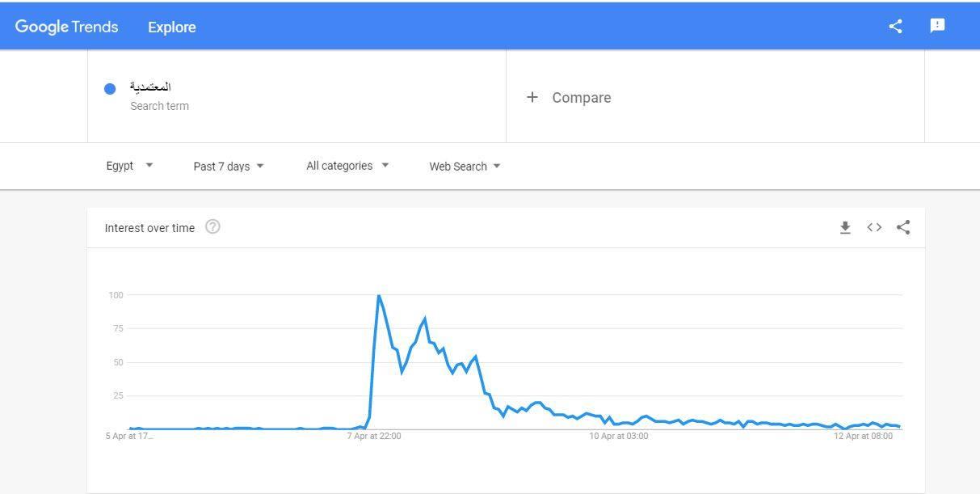This screenshot has width=980, height=494.
Task: Click the plus icon beside Compare
Action: point(532,97)
